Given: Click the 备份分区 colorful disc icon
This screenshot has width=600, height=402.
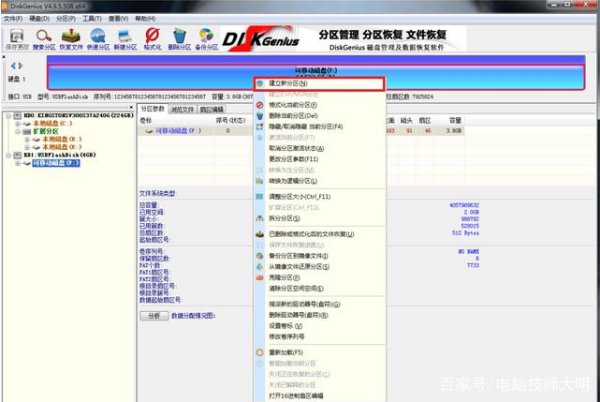Looking at the screenshot, I should [x=206, y=39].
